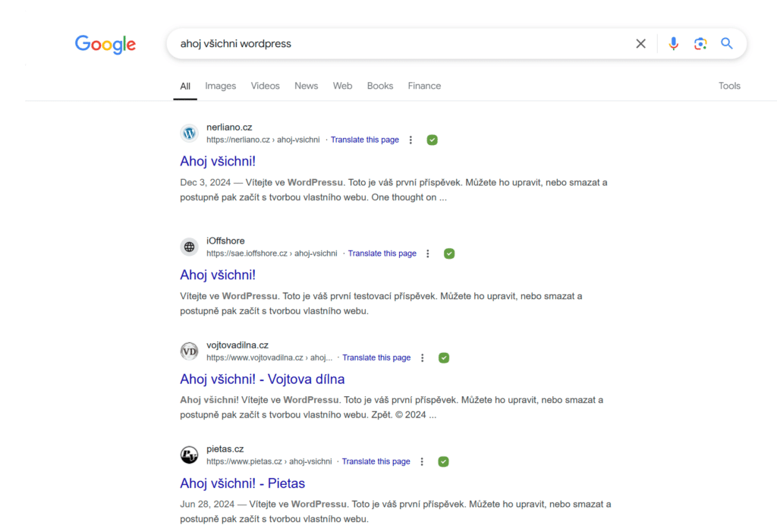Open Google Lens image search
The height and width of the screenshot is (532, 777).
click(700, 43)
